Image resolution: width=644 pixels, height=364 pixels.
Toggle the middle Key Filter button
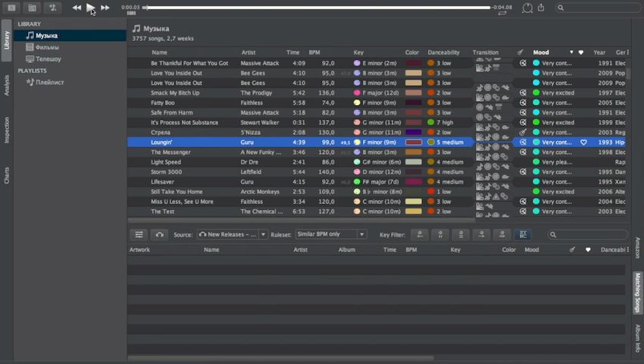click(x=461, y=234)
